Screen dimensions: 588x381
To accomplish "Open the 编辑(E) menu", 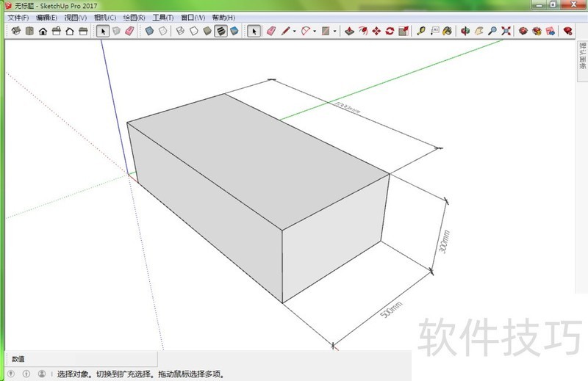I will [46, 18].
